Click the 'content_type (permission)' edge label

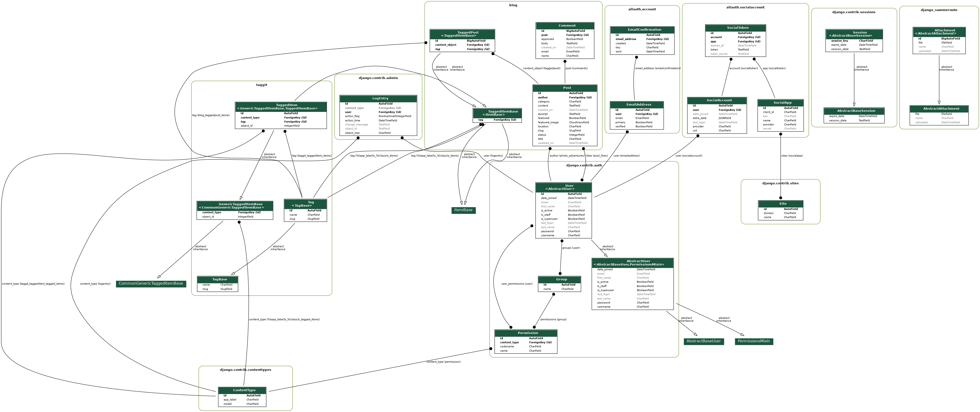coord(443,362)
